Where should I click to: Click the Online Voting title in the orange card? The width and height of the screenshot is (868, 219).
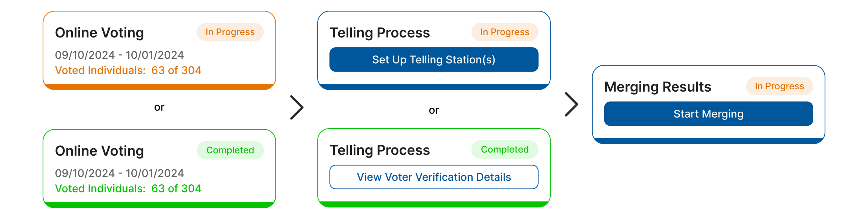click(x=99, y=33)
